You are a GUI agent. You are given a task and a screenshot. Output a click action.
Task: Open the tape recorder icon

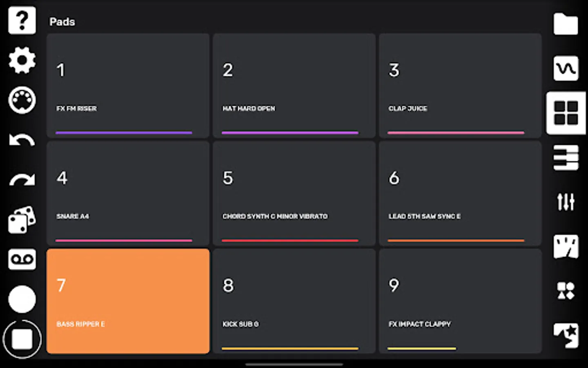click(x=22, y=259)
